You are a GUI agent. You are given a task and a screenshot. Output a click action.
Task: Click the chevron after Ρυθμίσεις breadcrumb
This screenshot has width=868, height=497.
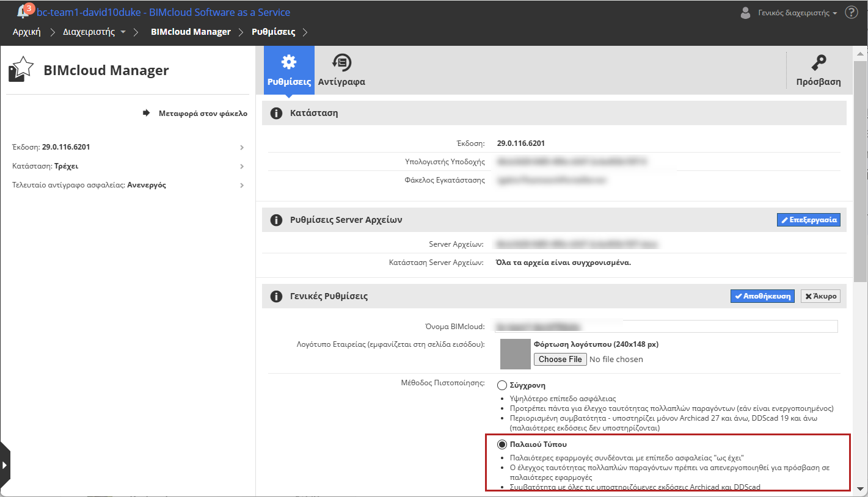coord(305,32)
